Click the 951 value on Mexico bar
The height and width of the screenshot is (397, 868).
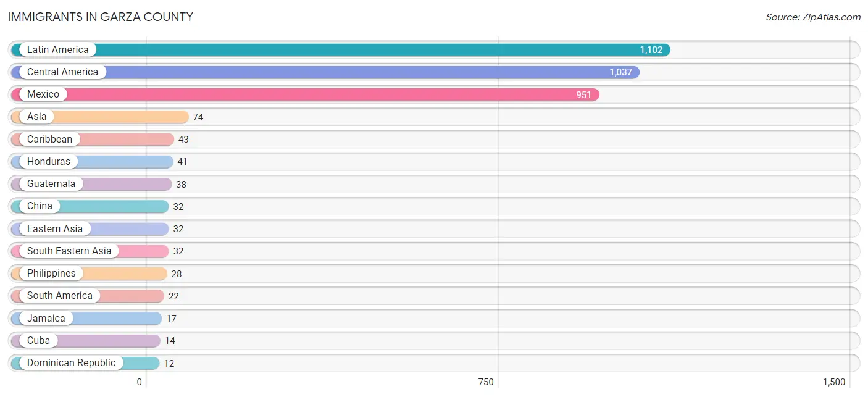pyautogui.click(x=584, y=94)
